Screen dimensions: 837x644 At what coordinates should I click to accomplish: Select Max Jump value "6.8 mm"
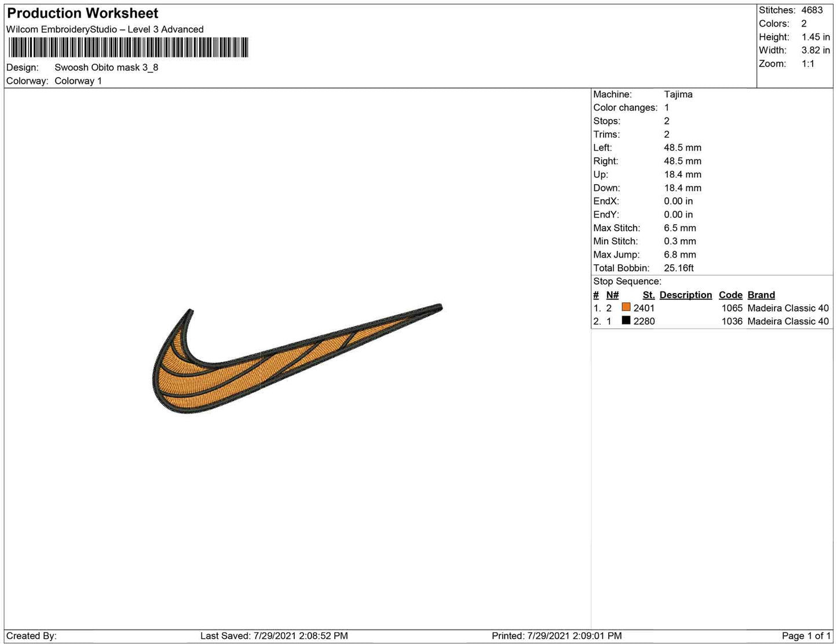pyautogui.click(x=680, y=255)
